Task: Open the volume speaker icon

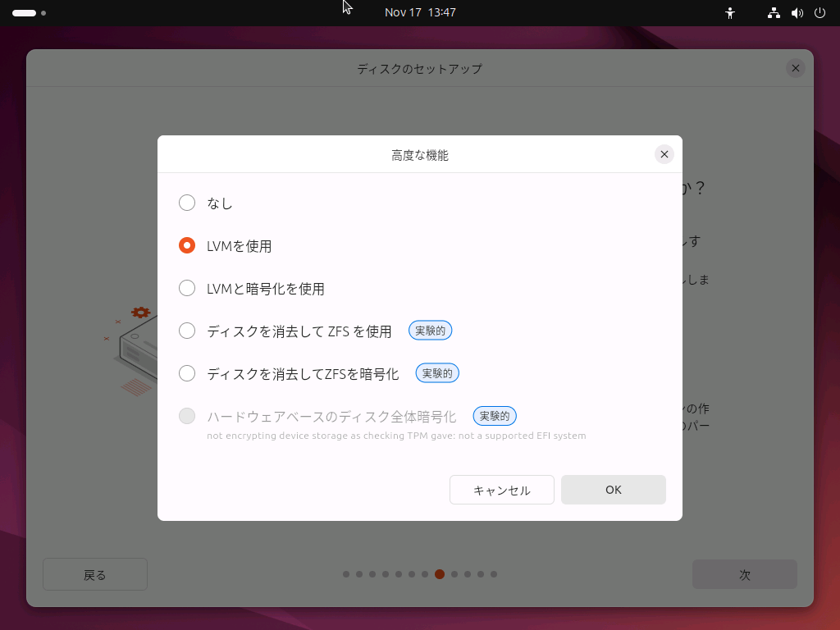Action: pyautogui.click(x=797, y=13)
